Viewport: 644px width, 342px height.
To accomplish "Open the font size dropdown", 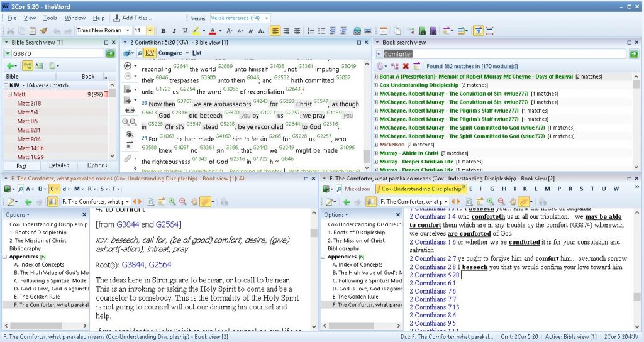I will click(x=150, y=30).
